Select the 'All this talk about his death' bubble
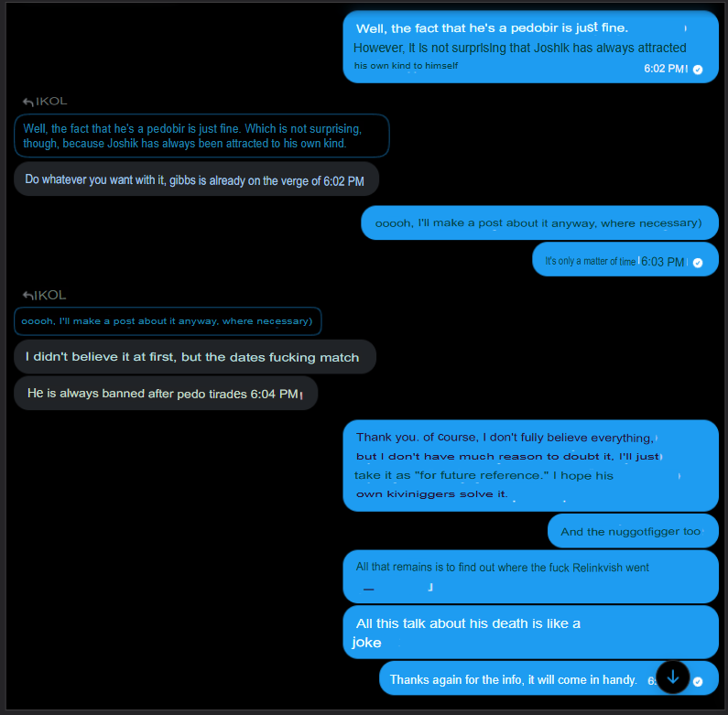The width and height of the screenshot is (728, 715). coord(531,632)
